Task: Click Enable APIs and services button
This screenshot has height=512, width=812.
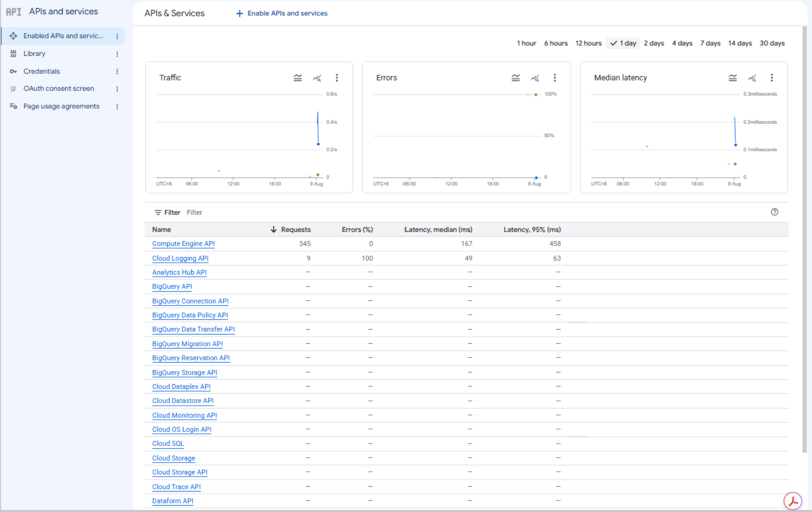Action: coord(282,14)
